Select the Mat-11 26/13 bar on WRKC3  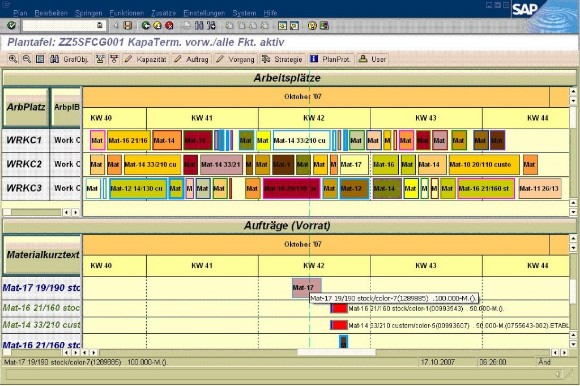tap(540, 189)
